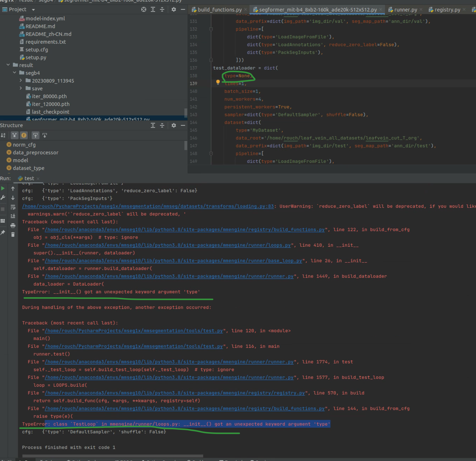476x461 pixels.
Task: Open run configuration settings via wrench icon
Action: point(3,198)
